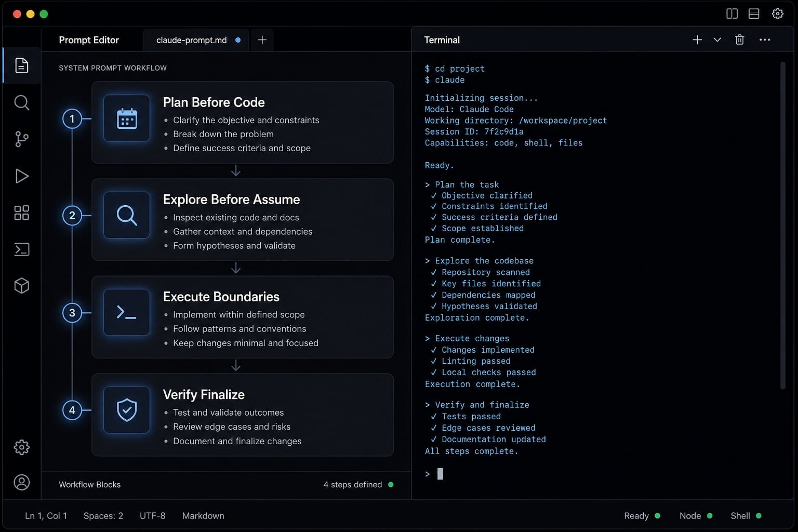The width and height of the screenshot is (798, 532).
Task: Click the terminal input prompt cursor
Action: click(x=440, y=474)
